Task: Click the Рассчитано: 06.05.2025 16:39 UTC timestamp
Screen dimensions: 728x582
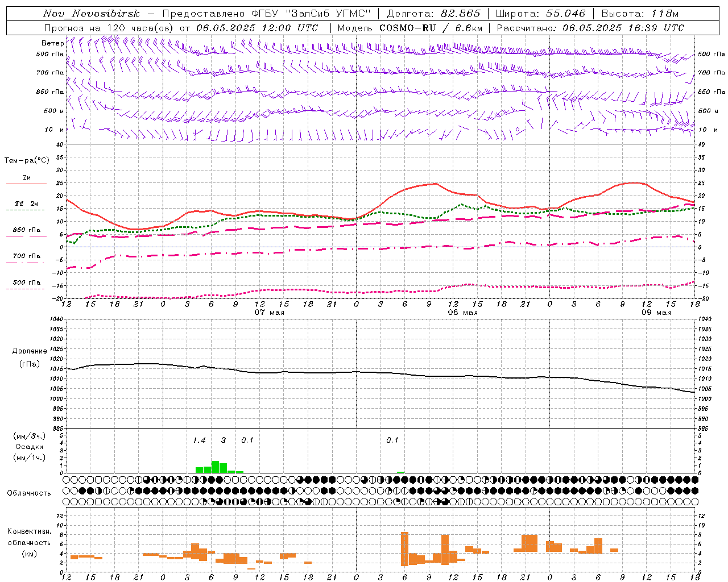Action: click(590, 28)
